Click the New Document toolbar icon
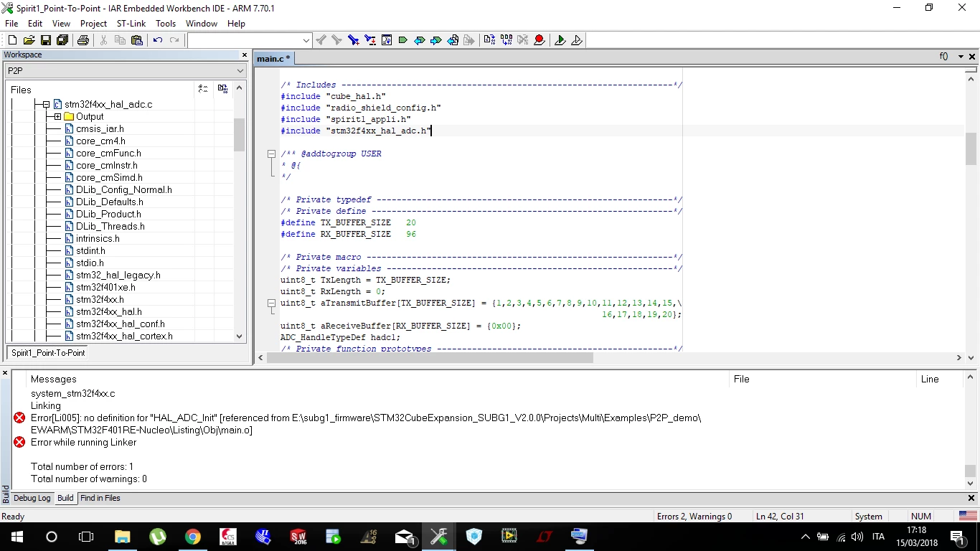 13,40
